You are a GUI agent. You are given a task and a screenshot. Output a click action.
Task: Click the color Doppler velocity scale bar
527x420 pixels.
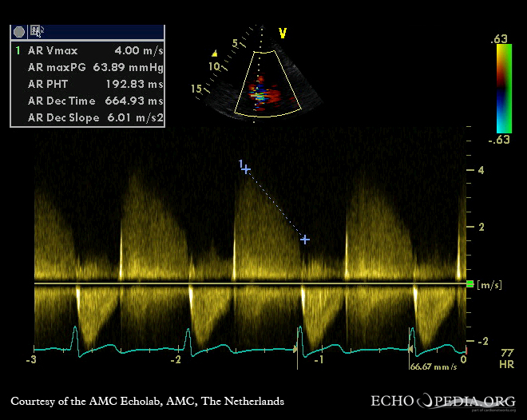pos(502,87)
